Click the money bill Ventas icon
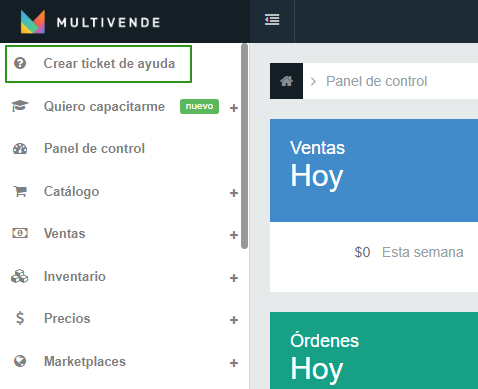This screenshot has height=389, width=478. [x=20, y=233]
